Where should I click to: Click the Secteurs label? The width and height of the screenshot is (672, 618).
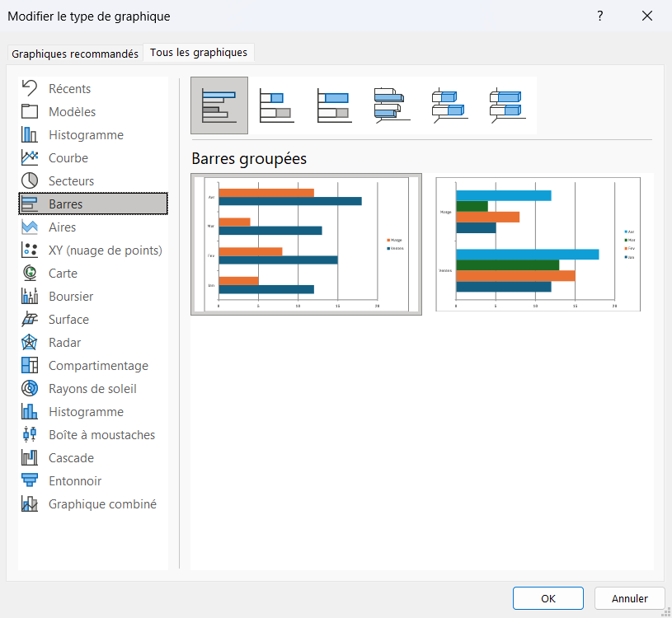[71, 181]
